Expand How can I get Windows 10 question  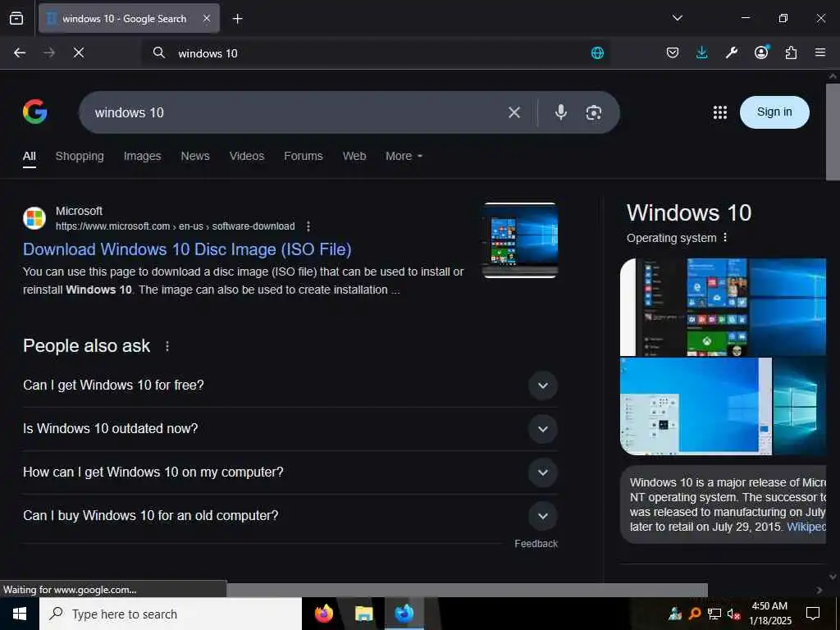tap(290, 472)
